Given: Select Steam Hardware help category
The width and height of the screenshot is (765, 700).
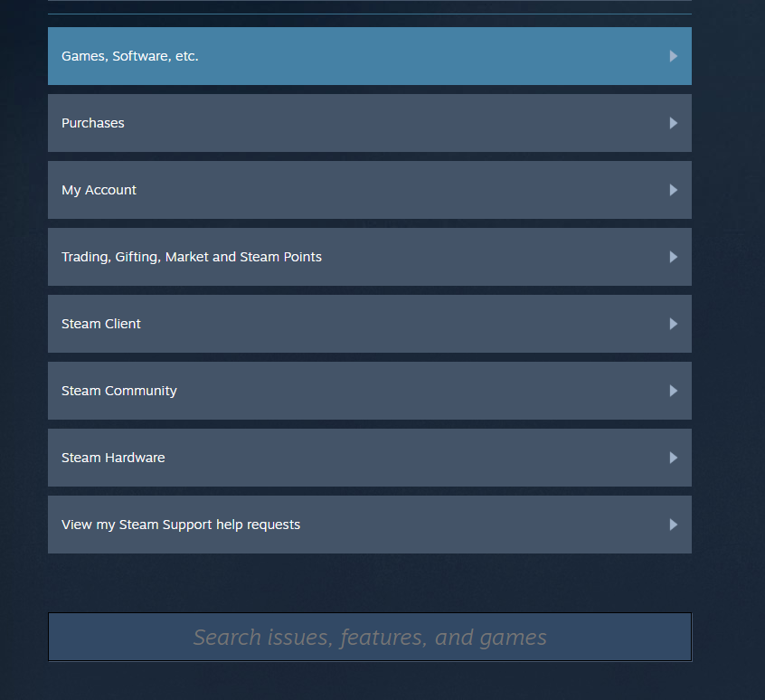Looking at the screenshot, I should tap(369, 457).
